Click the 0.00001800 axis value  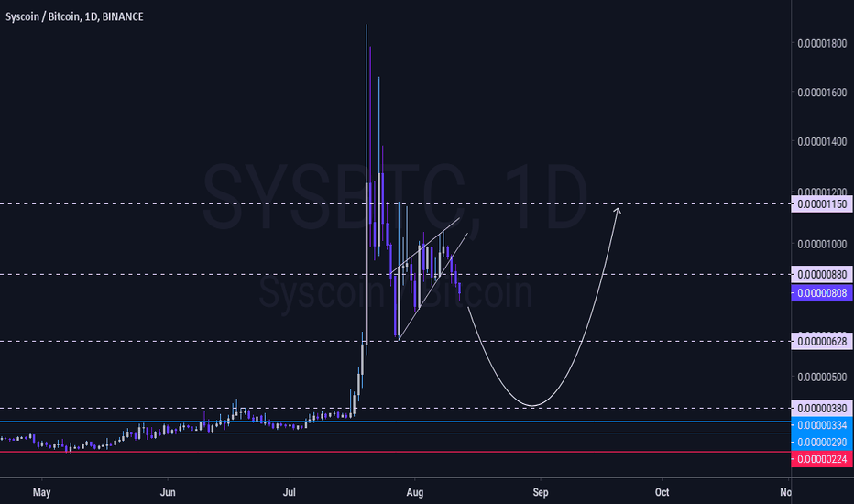pos(822,44)
